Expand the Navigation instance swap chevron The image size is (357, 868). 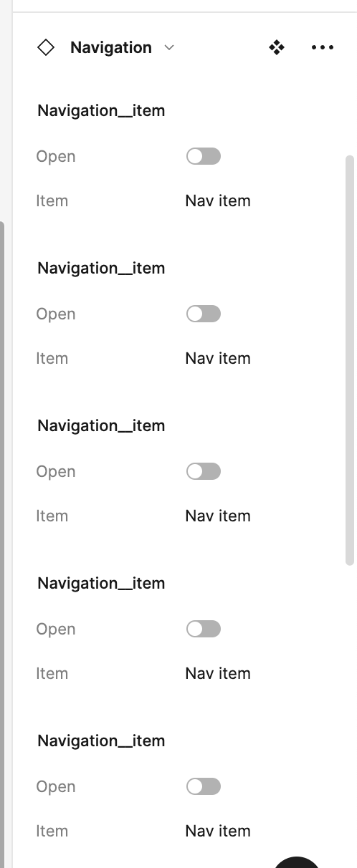[x=169, y=48]
